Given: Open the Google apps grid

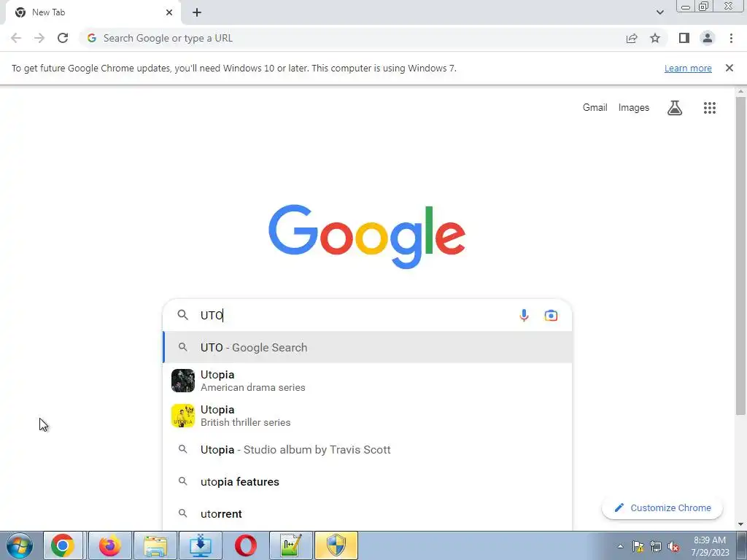Looking at the screenshot, I should [x=709, y=108].
